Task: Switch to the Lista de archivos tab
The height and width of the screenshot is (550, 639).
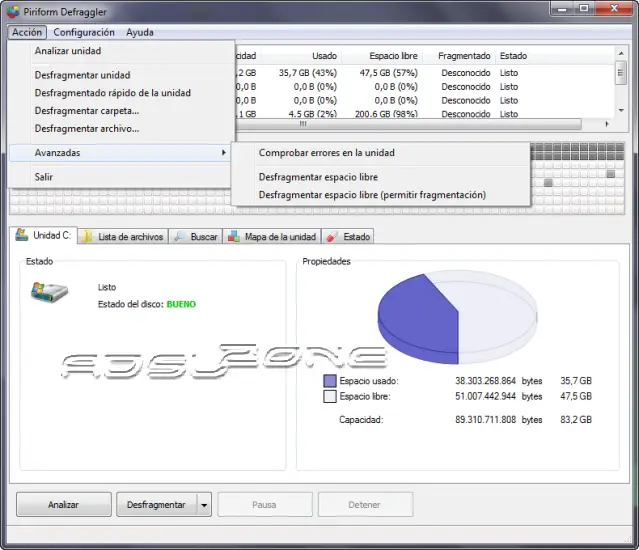Action: point(123,237)
